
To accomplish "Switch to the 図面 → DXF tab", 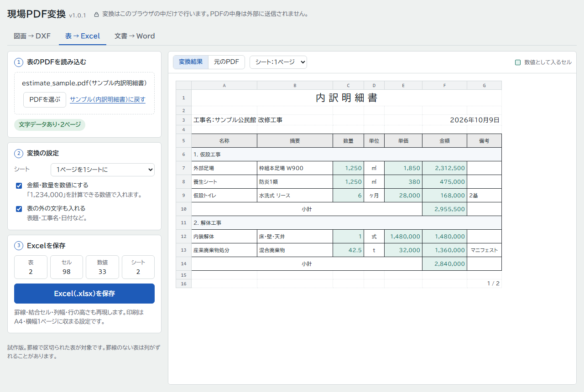I will click(x=32, y=36).
